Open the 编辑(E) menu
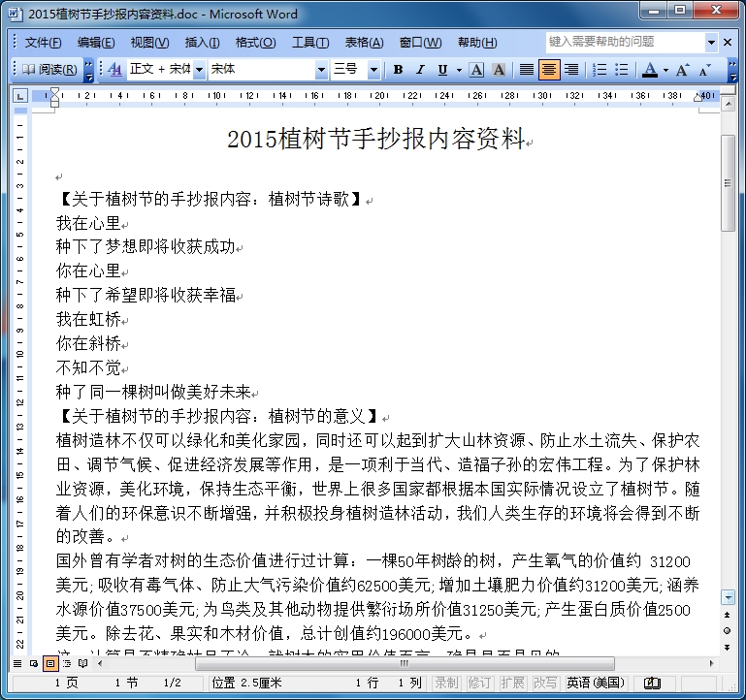The height and width of the screenshot is (700, 746). tap(96, 43)
